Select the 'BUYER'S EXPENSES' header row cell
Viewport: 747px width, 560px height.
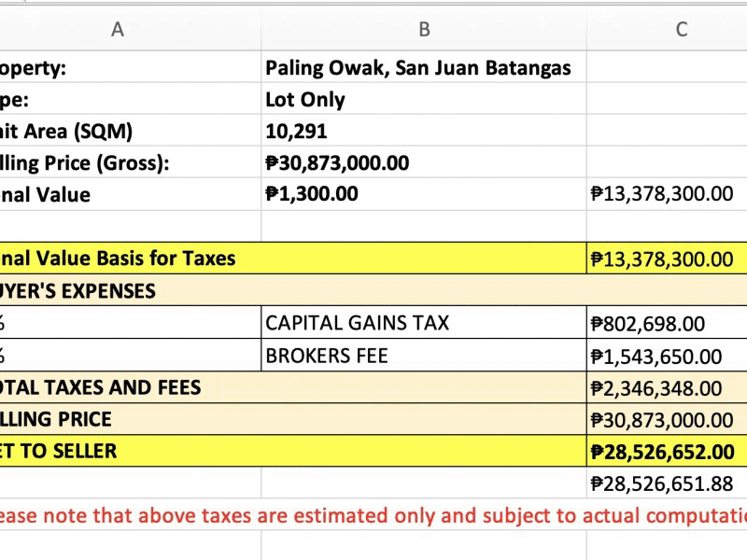click(x=78, y=291)
